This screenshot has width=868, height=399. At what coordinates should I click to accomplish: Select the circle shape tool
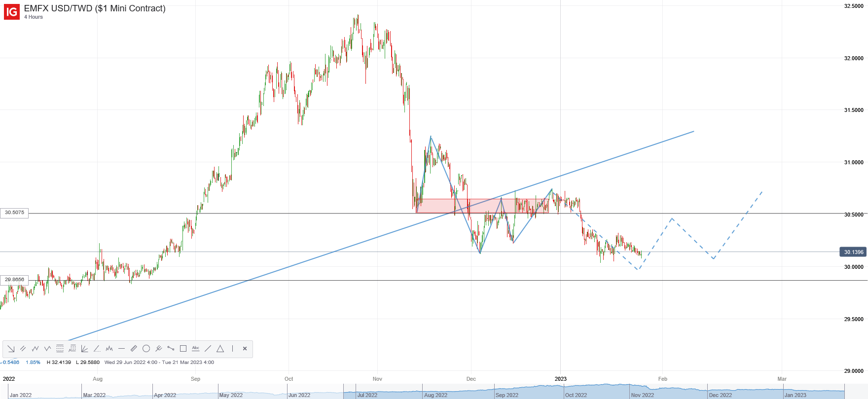[x=146, y=349]
